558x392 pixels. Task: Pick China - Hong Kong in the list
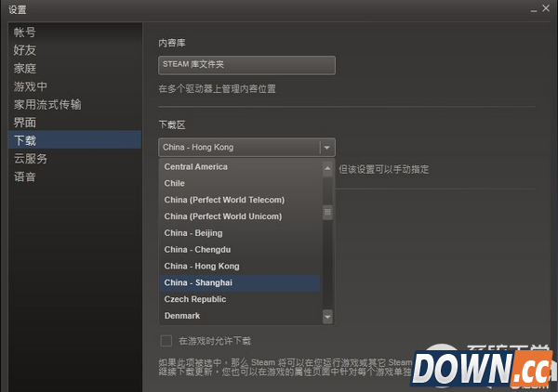pos(240,267)
